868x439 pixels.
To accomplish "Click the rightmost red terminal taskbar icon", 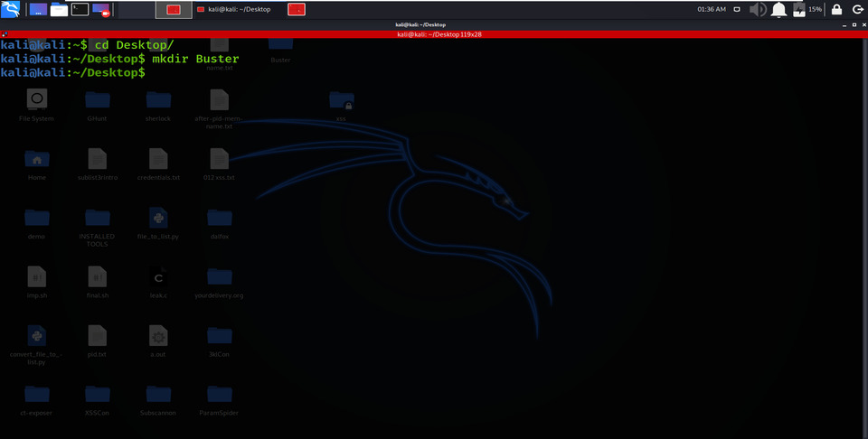I will (297, 9).
